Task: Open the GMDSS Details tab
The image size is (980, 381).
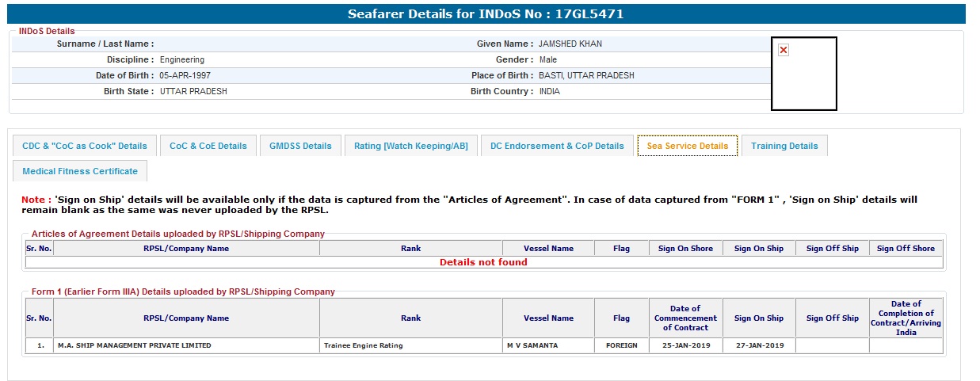Action: [x=300, y=146]
